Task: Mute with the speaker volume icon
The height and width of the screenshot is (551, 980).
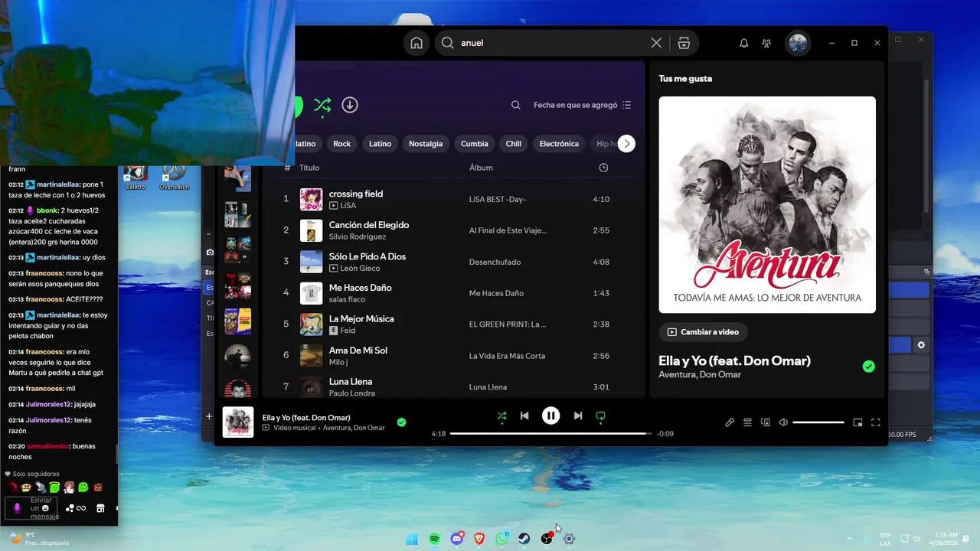Action: click(782, 422)
